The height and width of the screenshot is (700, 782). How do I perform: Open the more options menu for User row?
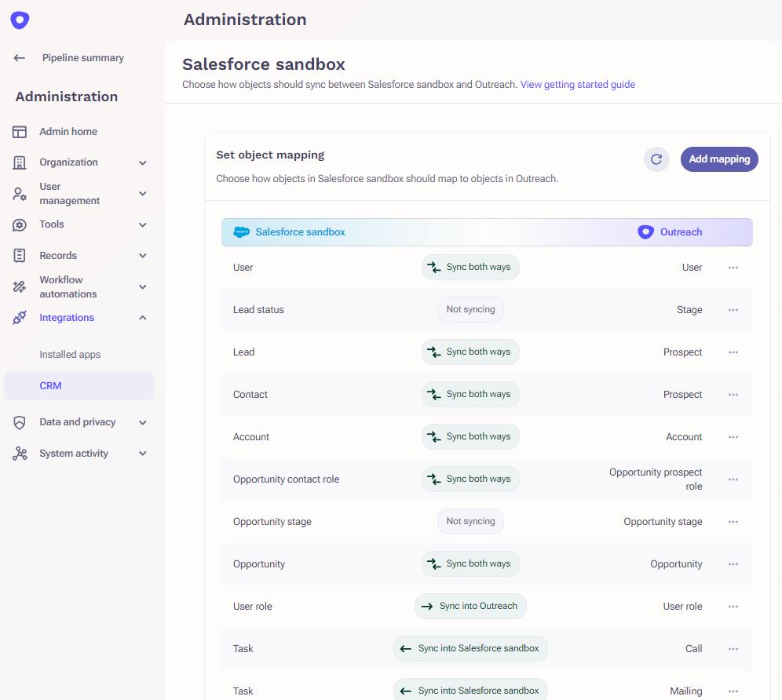[x=733, y=268]
